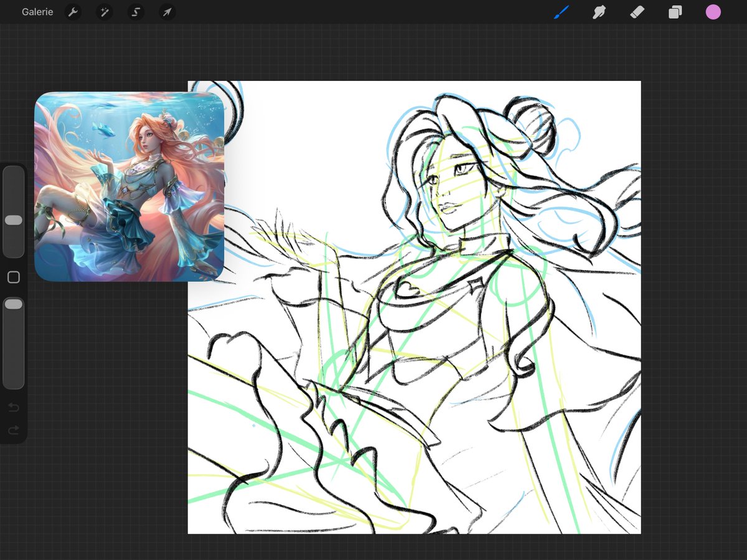This screenshot has width=747, height=560.
Task: Tap the floating reference image thumbnail
Action: pyautogui.click(x=129, y=187)
